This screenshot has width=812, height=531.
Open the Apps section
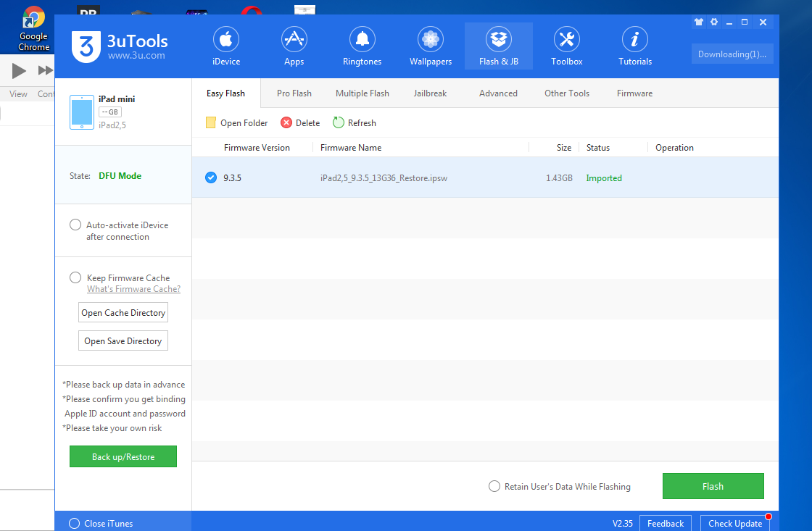pos(294,46)
